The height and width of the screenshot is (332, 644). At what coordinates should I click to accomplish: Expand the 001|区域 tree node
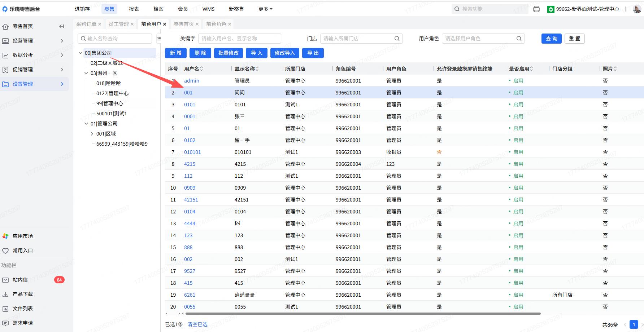pos(92,134)
